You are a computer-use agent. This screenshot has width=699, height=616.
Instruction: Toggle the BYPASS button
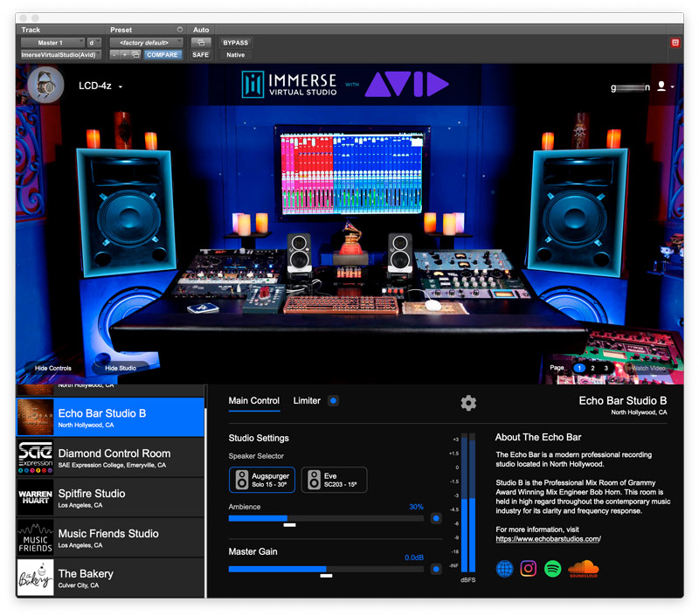pyautogui.click(x=235, y=42)
